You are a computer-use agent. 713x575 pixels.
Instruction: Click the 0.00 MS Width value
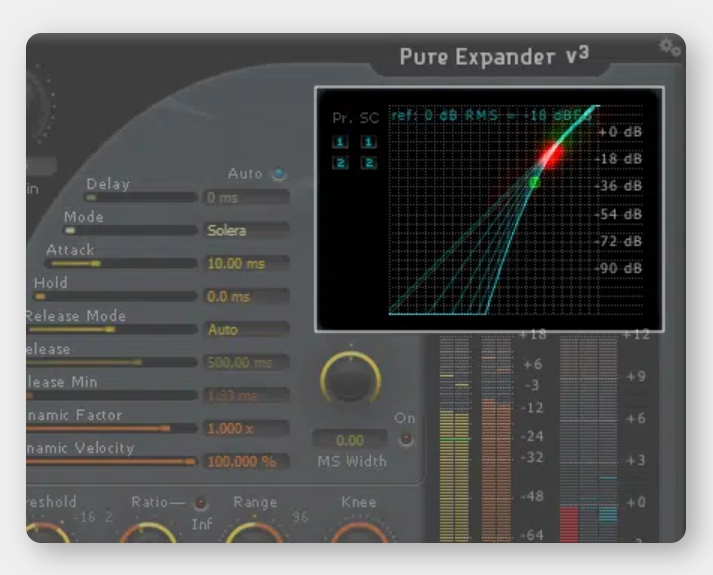click(350, 440)
